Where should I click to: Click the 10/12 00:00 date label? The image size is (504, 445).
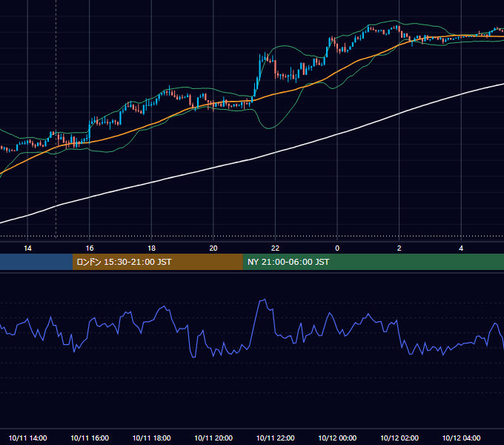pyautogui.click(x=337, y=438)
